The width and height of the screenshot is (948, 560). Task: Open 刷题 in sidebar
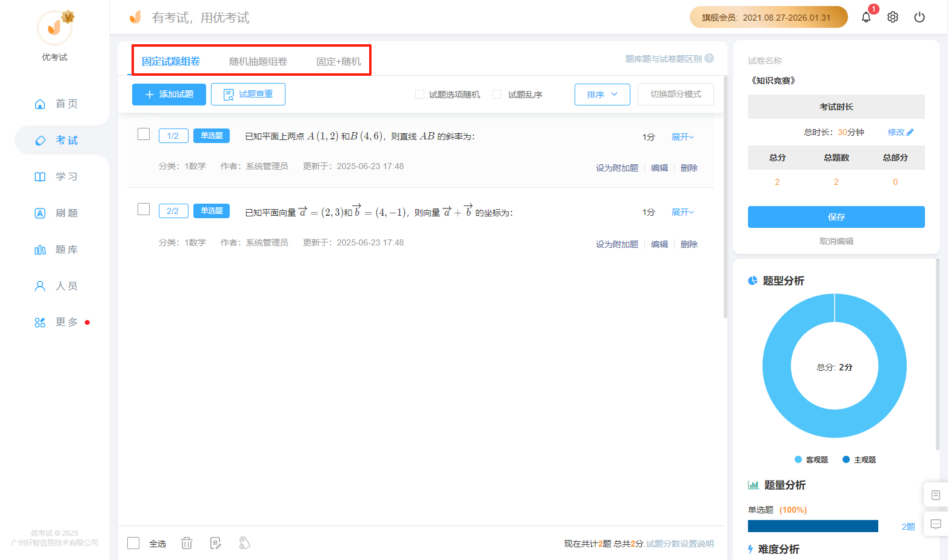[56, 213]
